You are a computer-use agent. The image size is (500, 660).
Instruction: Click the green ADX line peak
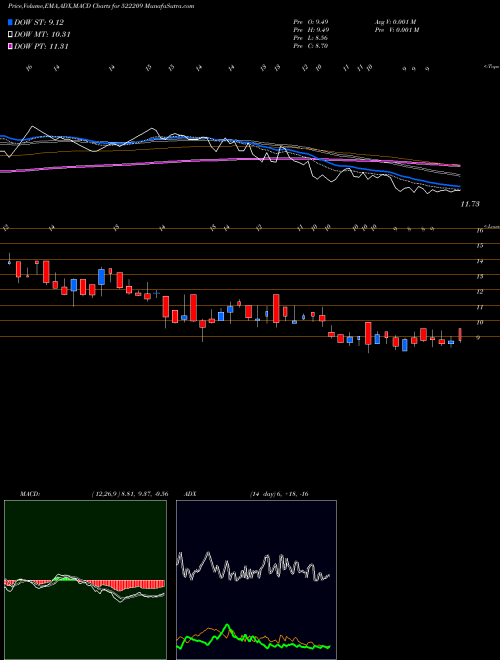(228, 626)
